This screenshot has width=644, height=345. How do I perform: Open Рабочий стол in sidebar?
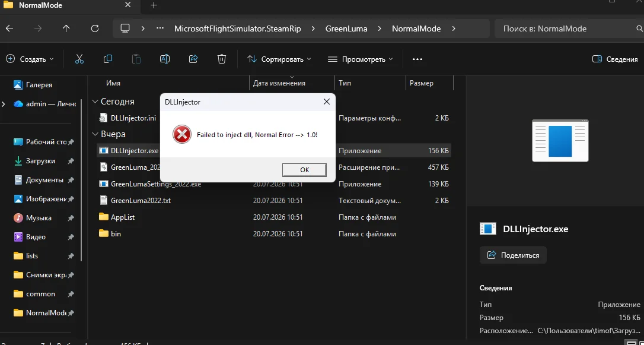point(46,142)
